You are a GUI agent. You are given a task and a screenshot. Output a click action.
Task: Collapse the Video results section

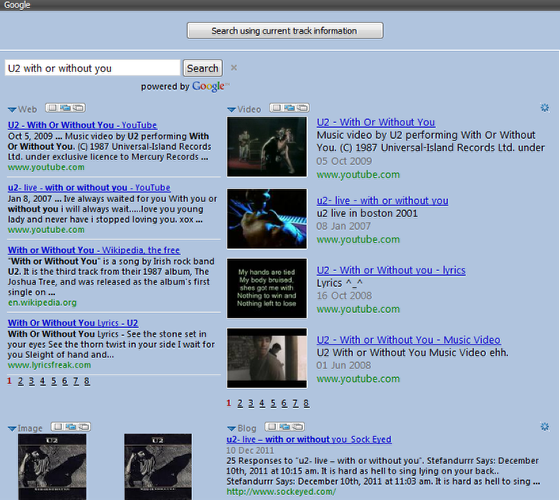(231, 110)
